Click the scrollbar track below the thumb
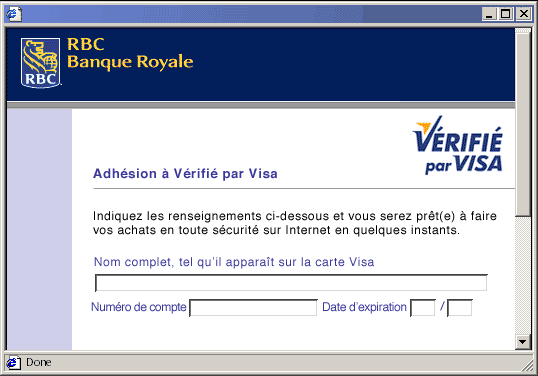 coord(523,275)
